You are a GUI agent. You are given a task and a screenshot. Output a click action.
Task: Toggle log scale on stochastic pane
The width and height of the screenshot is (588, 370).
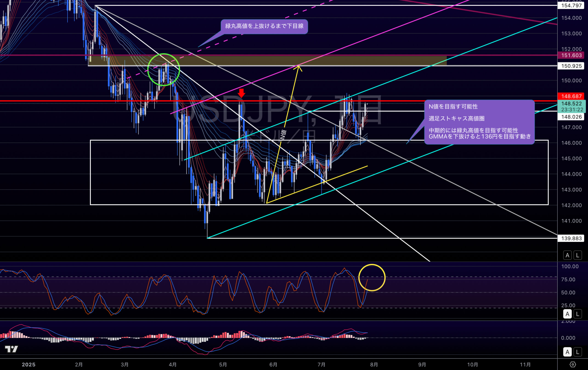(x=577, y=314)
